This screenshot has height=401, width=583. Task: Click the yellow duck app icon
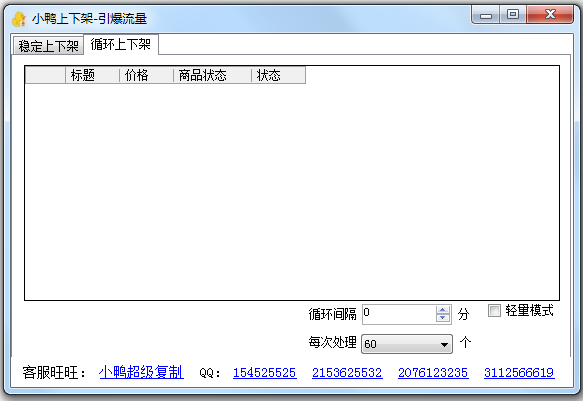19,19
